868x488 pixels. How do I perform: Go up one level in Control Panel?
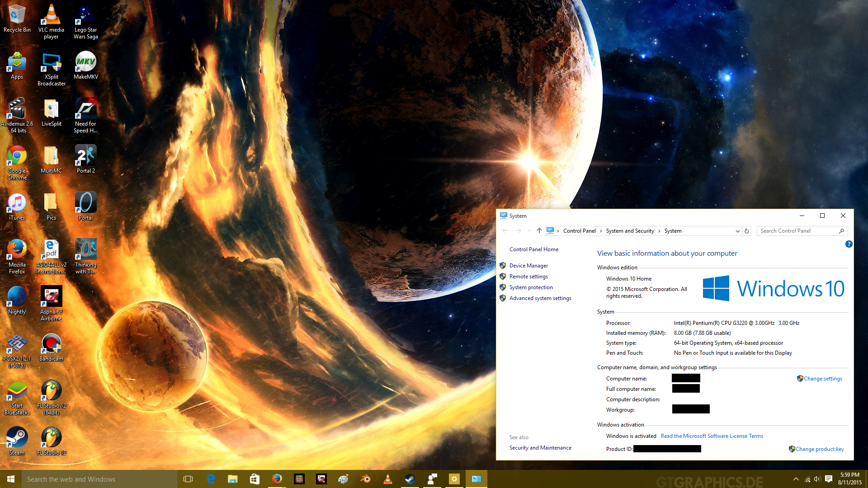539,230
